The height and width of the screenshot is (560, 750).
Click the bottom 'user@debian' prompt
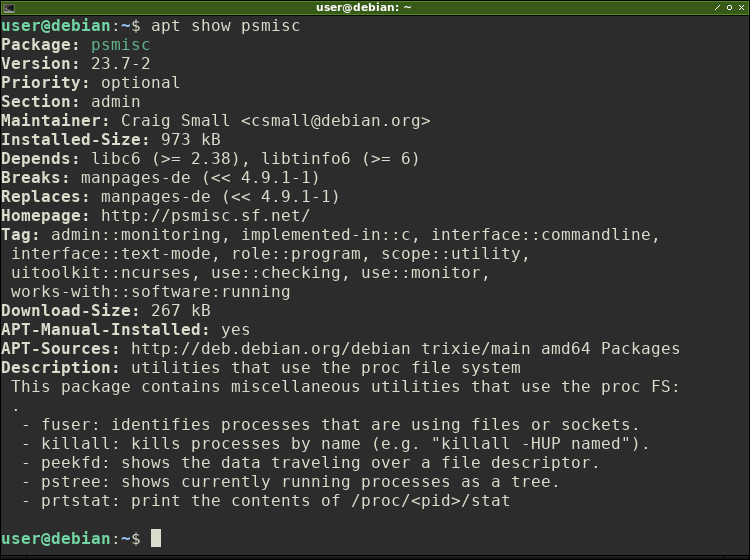(x=56, y=539)
